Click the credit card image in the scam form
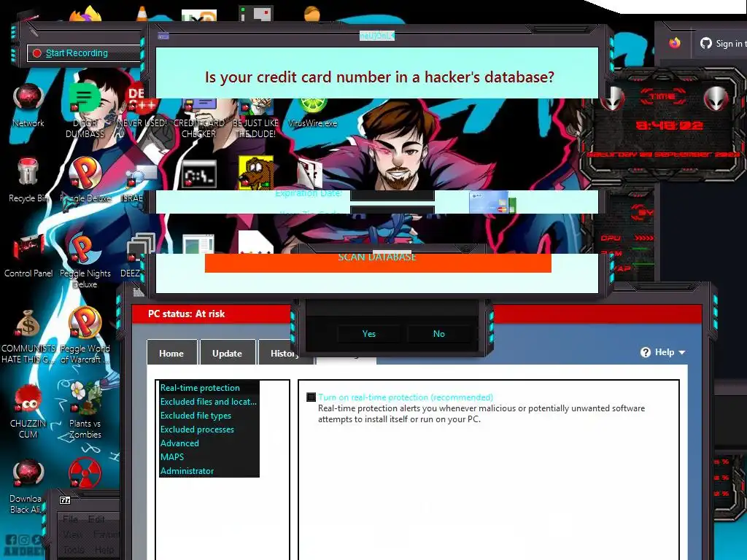The height and width of the screenshot is (560, 747). [x=492, y=203]
